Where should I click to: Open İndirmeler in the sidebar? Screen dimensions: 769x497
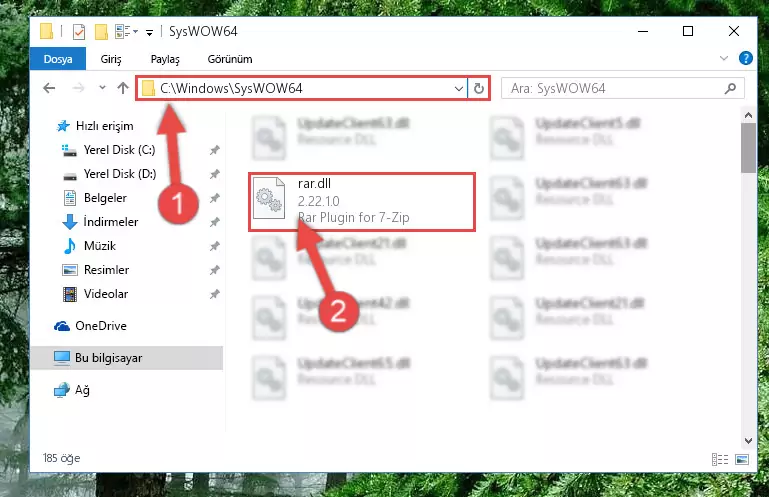(x=101, y=222)
